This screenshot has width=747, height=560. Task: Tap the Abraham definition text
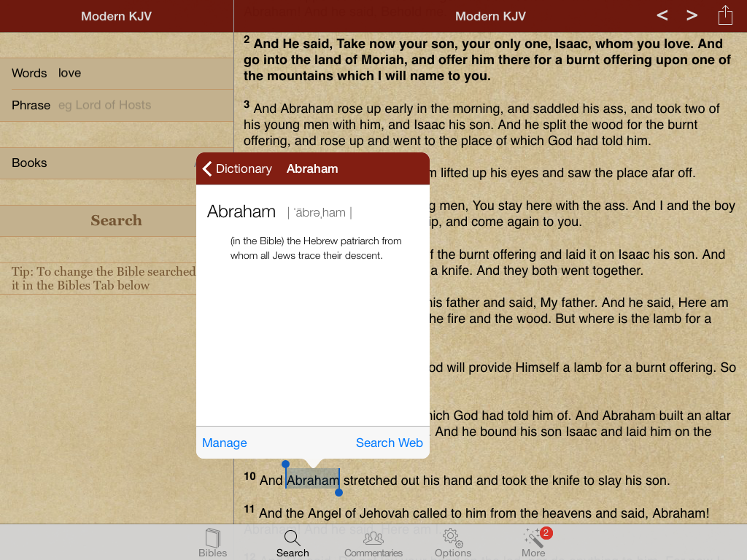pos(316,248)
